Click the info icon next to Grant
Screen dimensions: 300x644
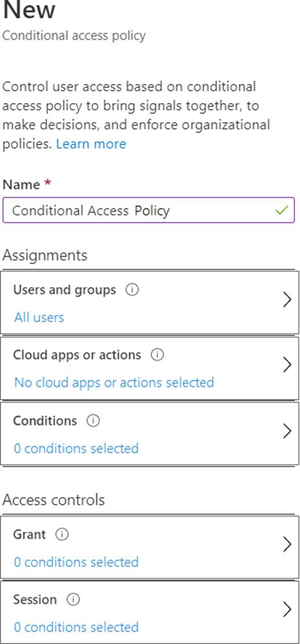(62, 534)
